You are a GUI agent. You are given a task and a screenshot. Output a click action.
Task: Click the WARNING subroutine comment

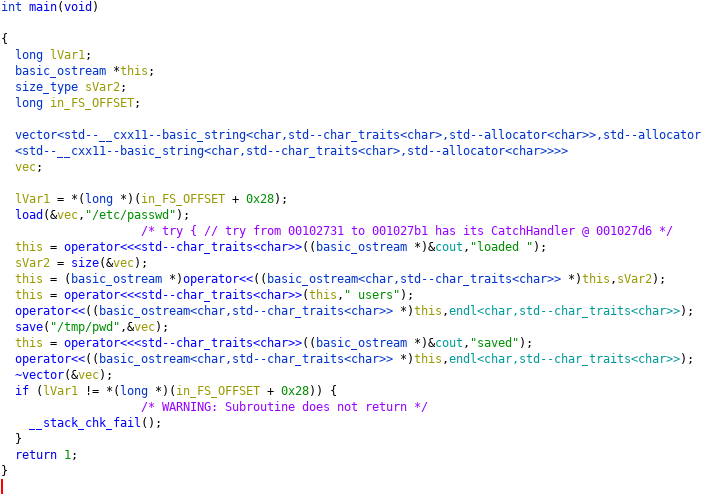284,407
